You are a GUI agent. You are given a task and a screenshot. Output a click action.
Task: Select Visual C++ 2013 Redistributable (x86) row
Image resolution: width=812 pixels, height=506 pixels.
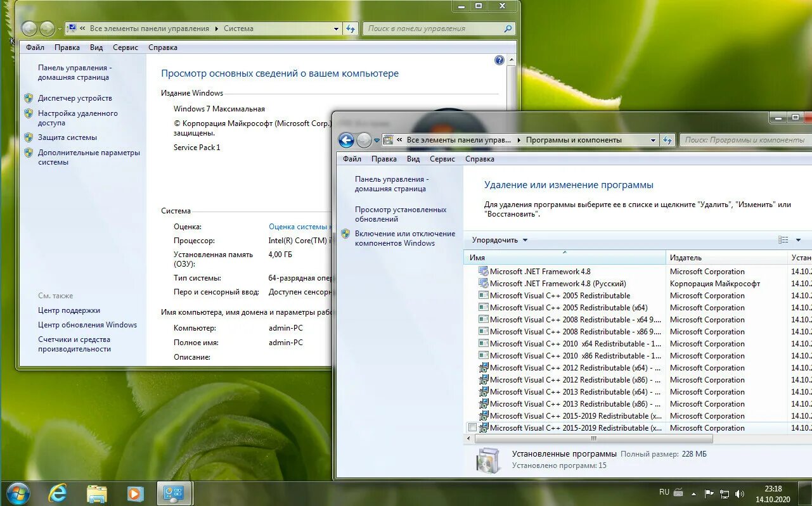click(x=639, y=404)
